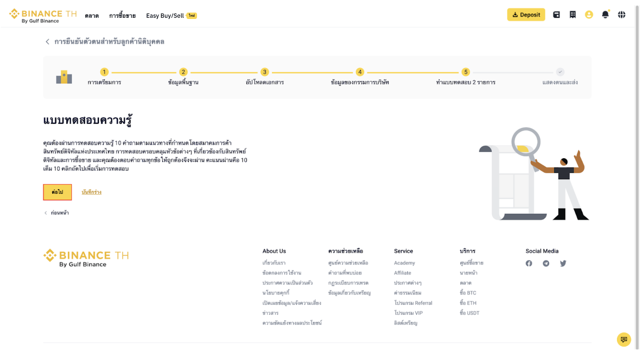Click the back arrow beside page title
The width and height of the screenshot is (644, 360).
click(47, 41)
